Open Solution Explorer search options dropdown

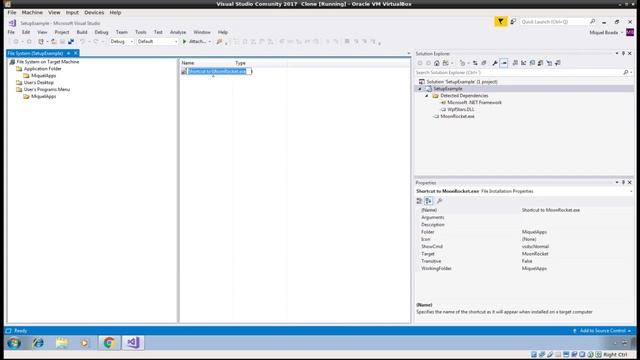tap(631, 72)
